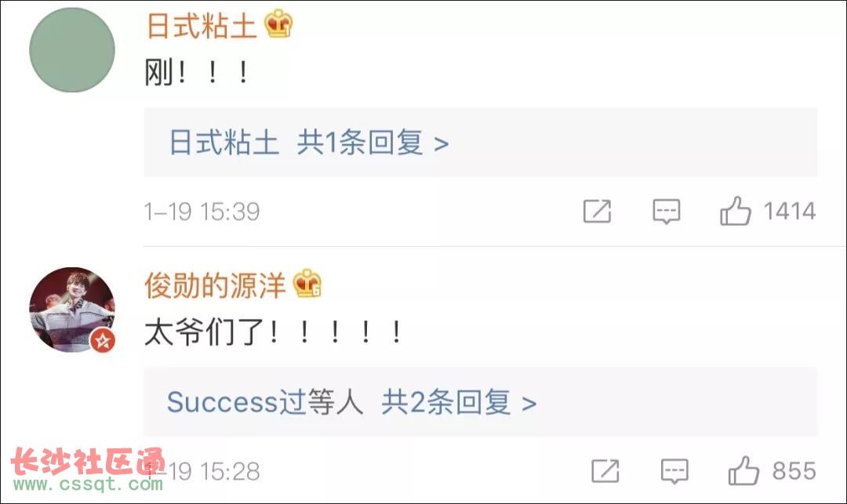Click the crown badge next to 日式粘土
Image resolution: width=847 pixels, height=504 pixels.
tap(278, 24)
